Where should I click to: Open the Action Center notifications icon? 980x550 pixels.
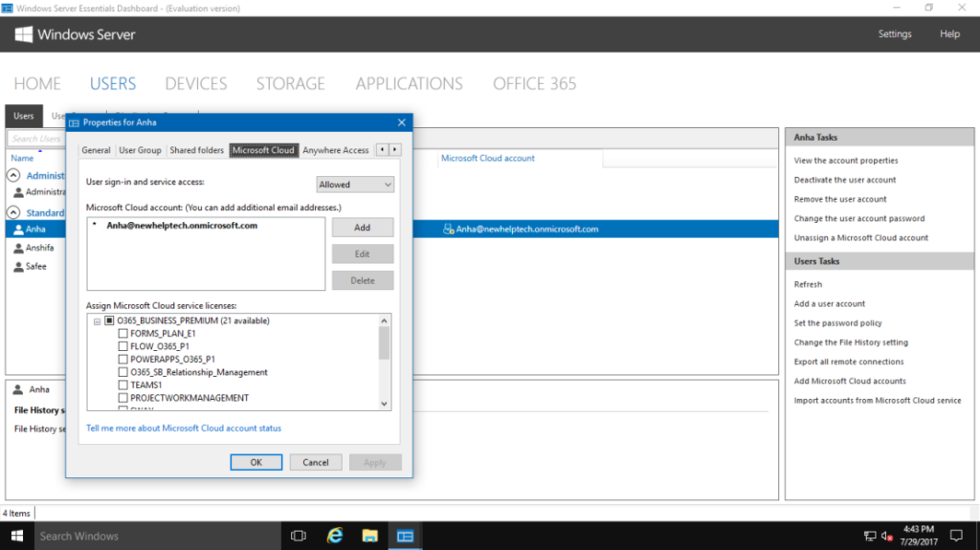coord(956,536)
